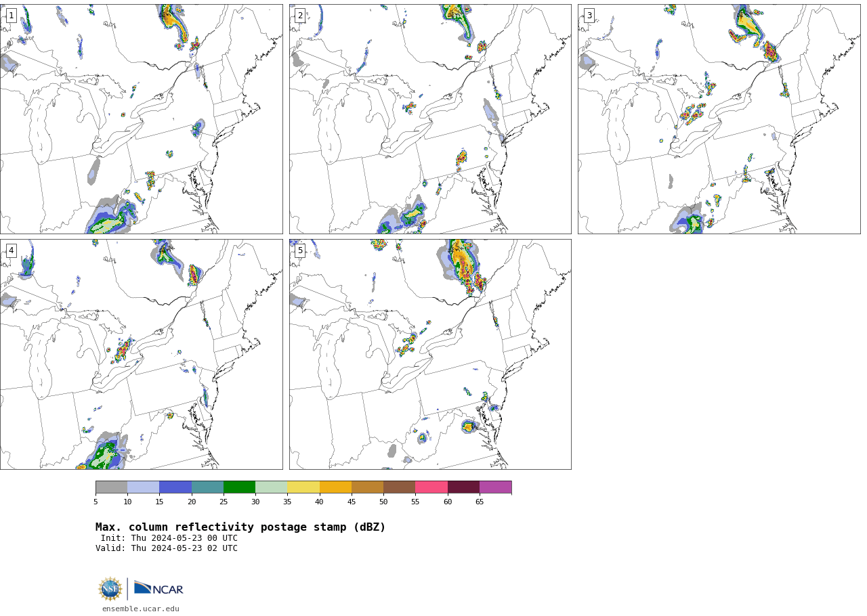867x616 pixels.
Task: Click the teal 20-25 dBZ swatch
Action: coord(207,487)
